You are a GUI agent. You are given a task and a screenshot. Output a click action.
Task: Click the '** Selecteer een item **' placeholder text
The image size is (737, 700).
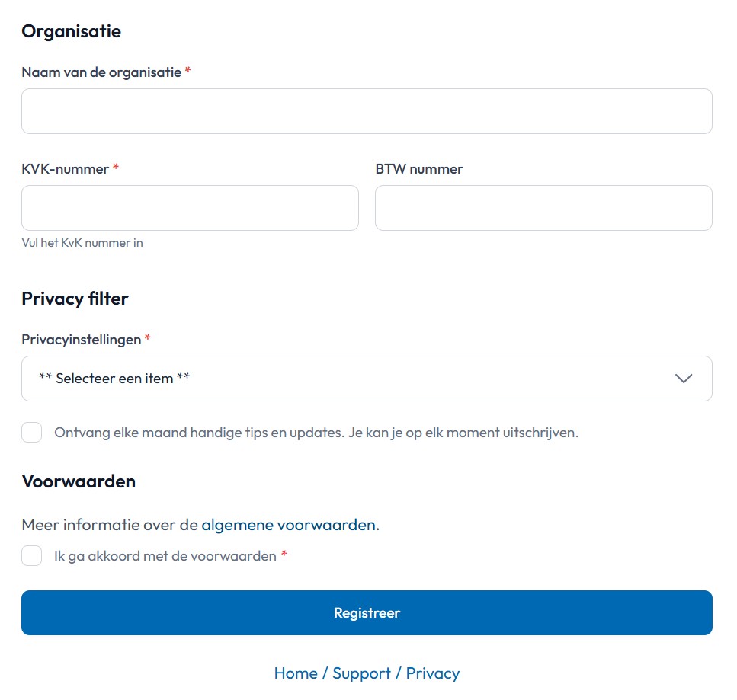[x=114, y=379]
